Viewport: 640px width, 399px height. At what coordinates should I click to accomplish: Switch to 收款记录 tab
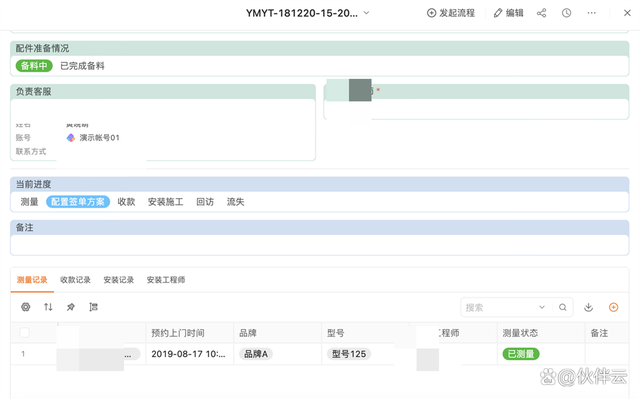point(75,280)
